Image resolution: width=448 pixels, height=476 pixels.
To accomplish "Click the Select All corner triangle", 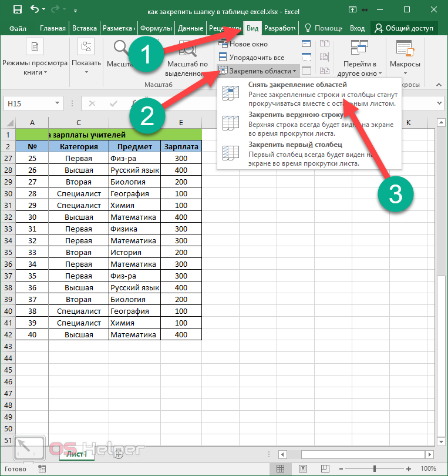I will [9, 123].
